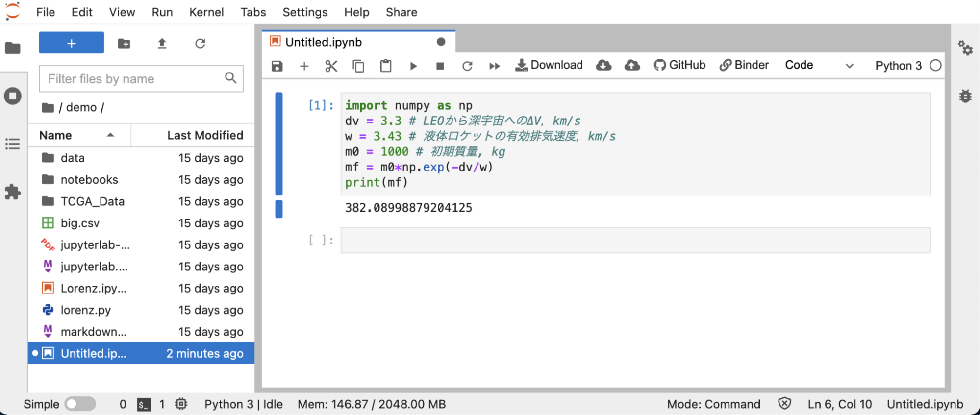The height and width of the screenshot is (415, 980).
Task: Collapse the output using its blue bar
Action: pos(279,209)
